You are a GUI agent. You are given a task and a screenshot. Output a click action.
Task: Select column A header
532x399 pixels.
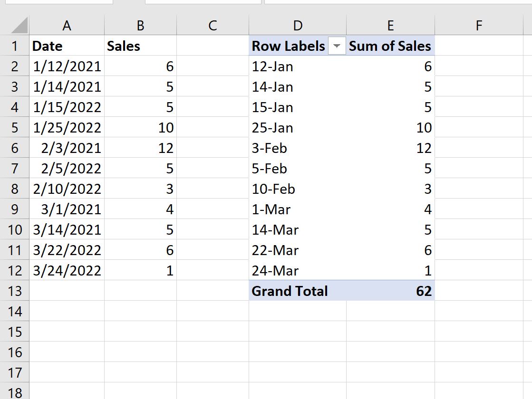point(67,26)
